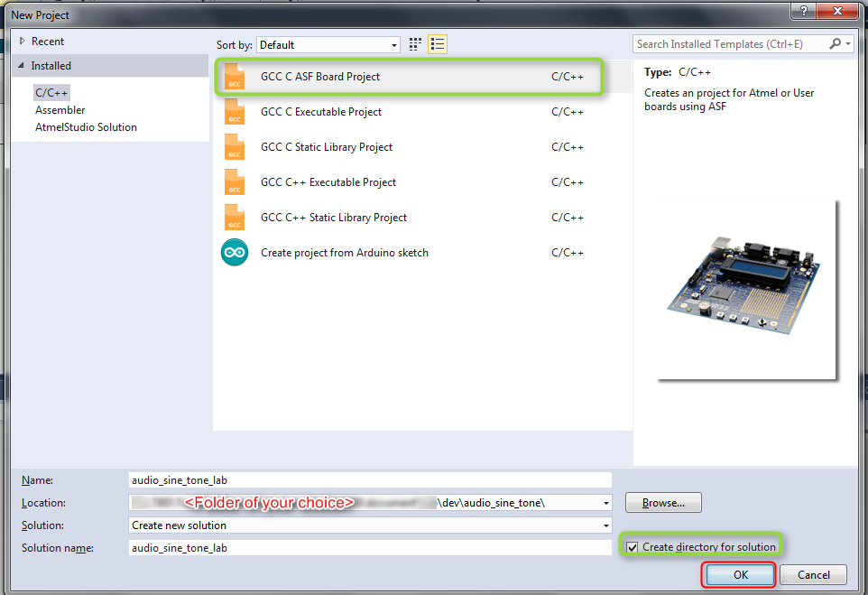
Task: Pick the GCC C++ Executable Project icon
Action: coord(235,182)
